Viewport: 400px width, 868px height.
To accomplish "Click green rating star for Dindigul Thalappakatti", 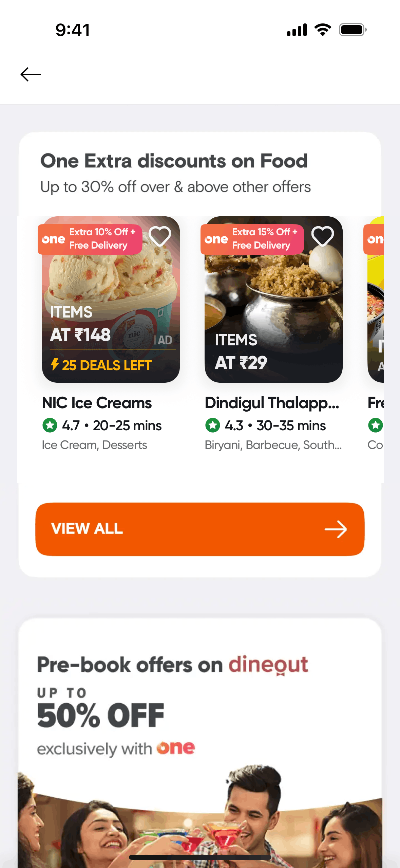I will [x=213, y=425].
